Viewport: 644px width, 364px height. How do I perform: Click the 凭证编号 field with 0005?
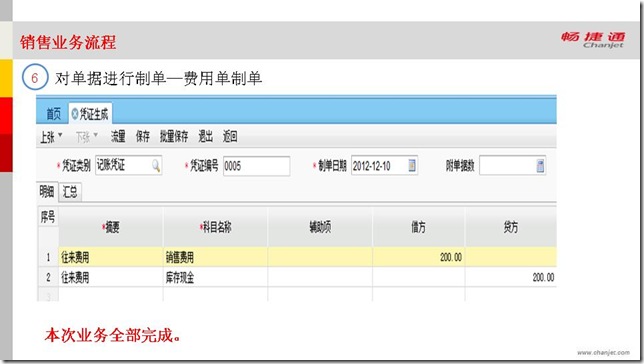256,166
